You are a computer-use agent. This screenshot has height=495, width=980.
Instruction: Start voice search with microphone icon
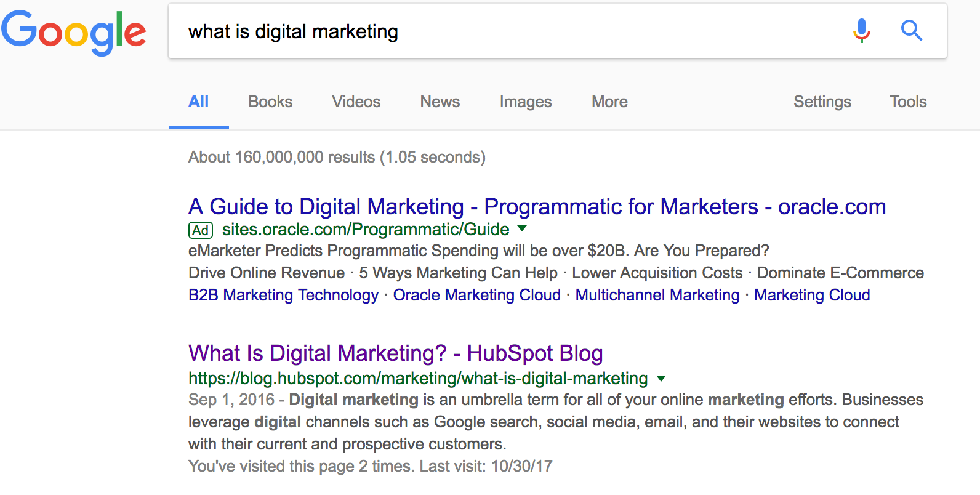pyautogui.click(x=861, y=30)
